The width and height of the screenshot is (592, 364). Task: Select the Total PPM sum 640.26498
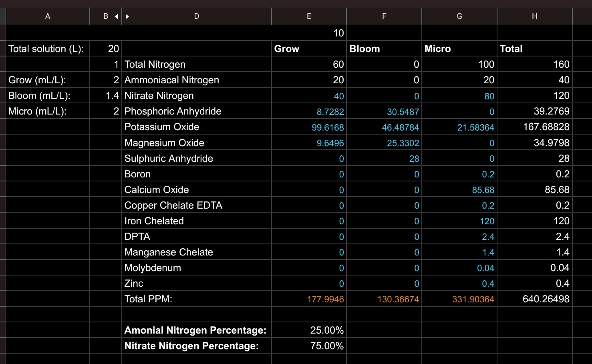click(534, 299)
